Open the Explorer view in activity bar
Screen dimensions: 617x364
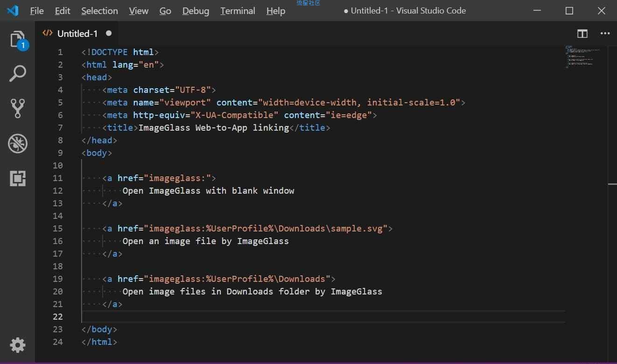pos(18,40)
